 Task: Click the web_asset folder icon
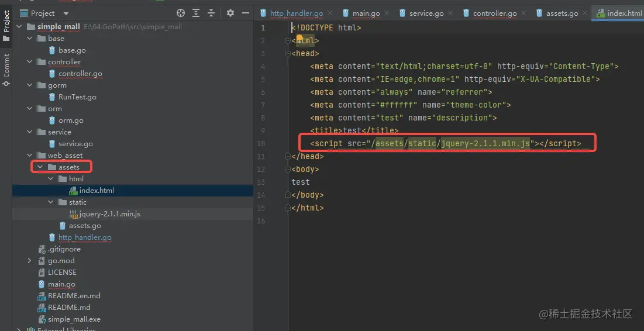coord(41,155)
